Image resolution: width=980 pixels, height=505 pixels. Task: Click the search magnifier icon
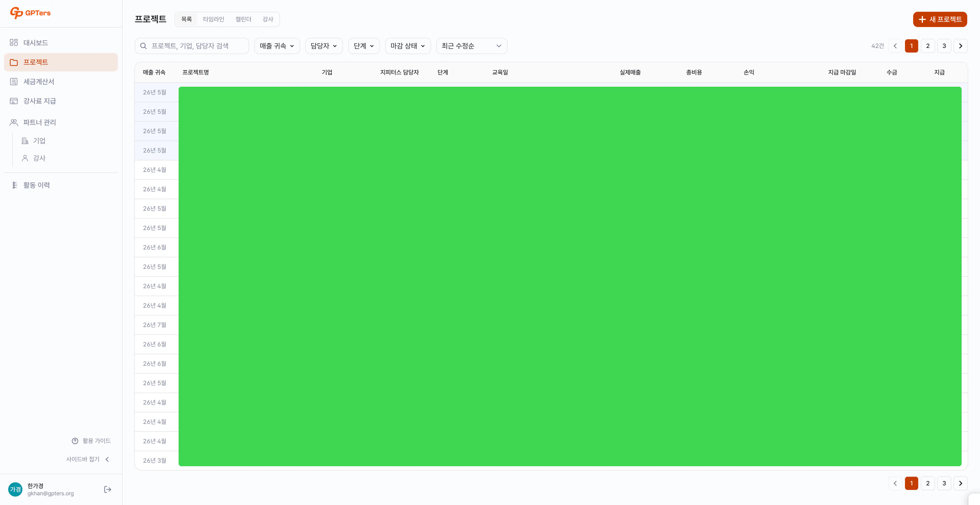[x=143, y=46]
